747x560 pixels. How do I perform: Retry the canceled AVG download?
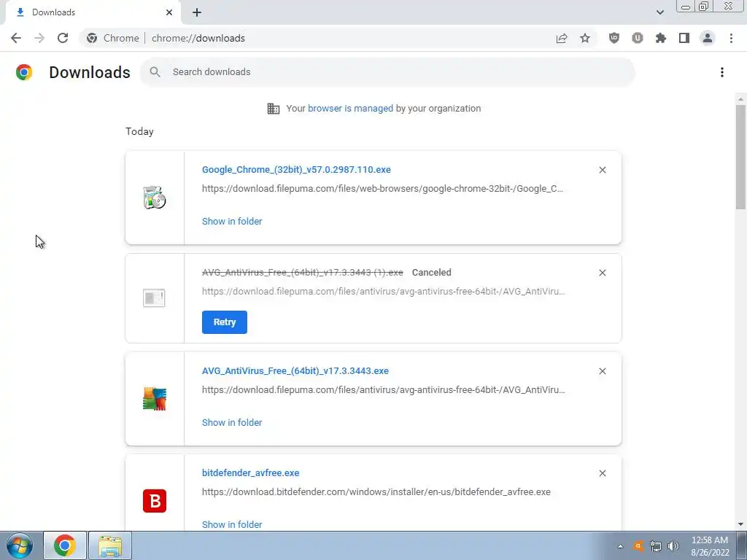click(225, 322)
